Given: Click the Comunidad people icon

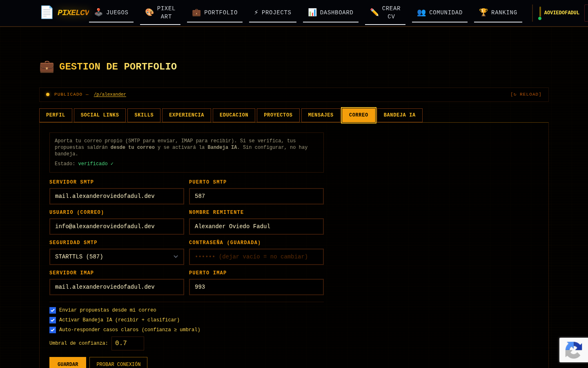Looking at the screenshot, I should (421, 12).
